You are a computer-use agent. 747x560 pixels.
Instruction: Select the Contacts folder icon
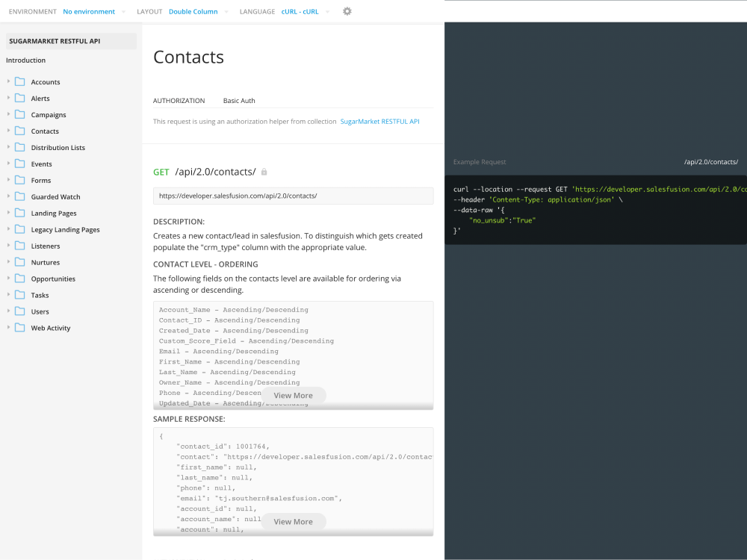pos(19,131)
